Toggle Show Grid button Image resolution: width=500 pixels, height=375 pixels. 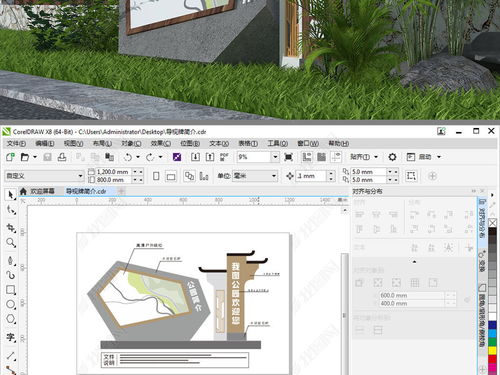click(321, 157)
